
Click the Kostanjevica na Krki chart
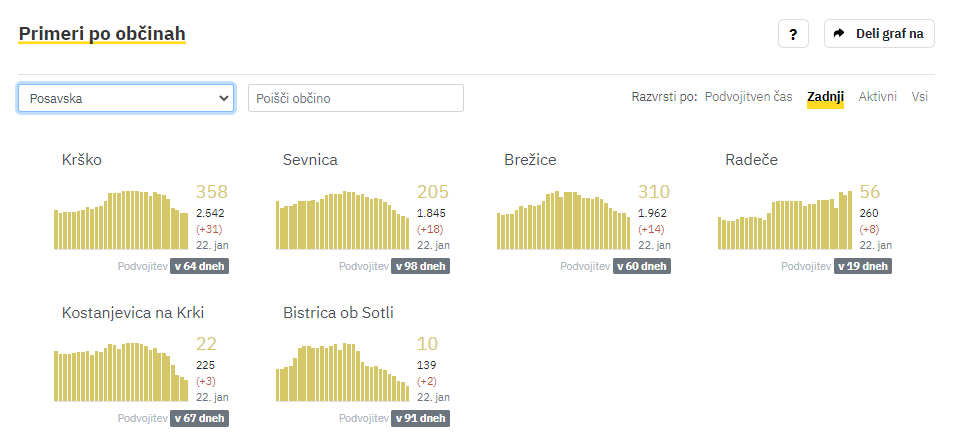pos(121,372)
